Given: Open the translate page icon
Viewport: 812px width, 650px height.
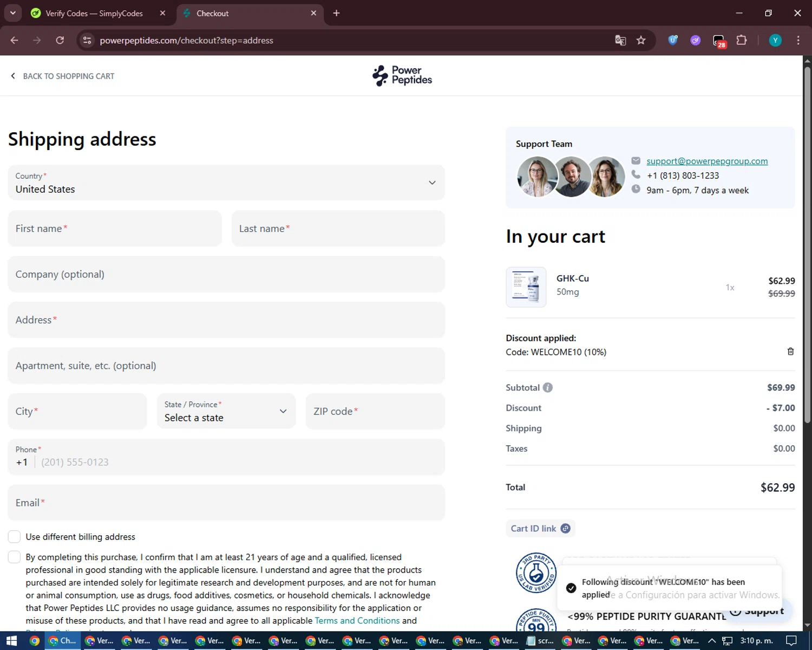Looking at the screenshot, I should point(620,40).
